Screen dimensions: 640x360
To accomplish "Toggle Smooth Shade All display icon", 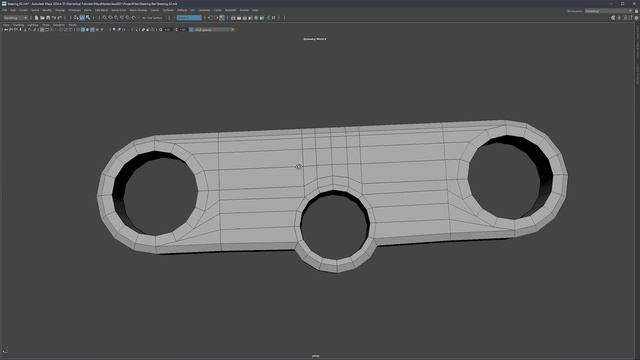I will tap(83, 30).
